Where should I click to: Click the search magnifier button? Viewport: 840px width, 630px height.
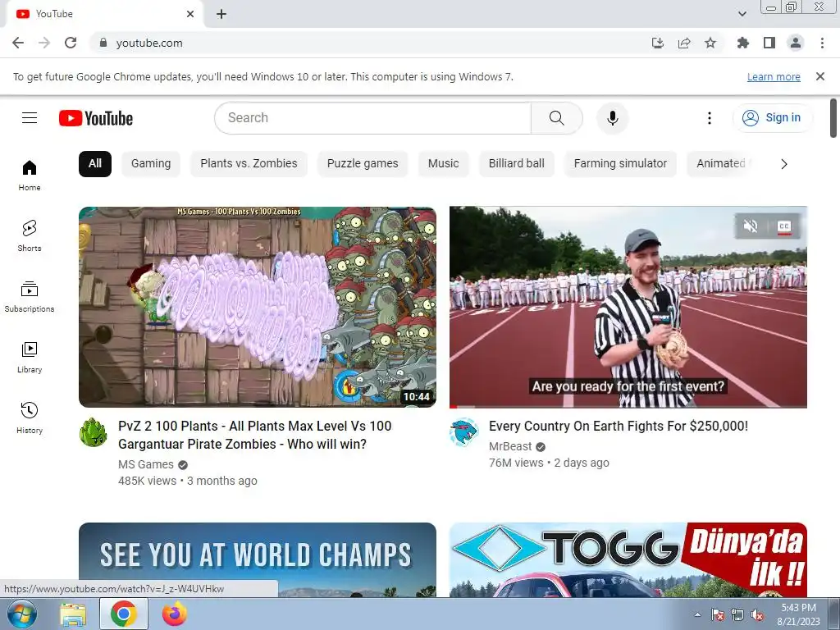point(557,118)
